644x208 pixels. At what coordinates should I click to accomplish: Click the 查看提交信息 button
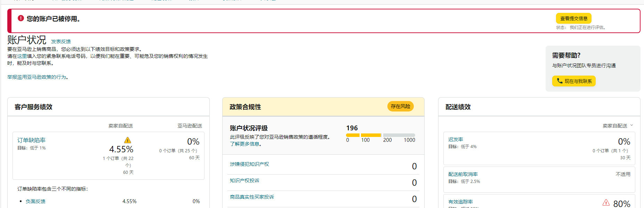[x=574, y=18]
